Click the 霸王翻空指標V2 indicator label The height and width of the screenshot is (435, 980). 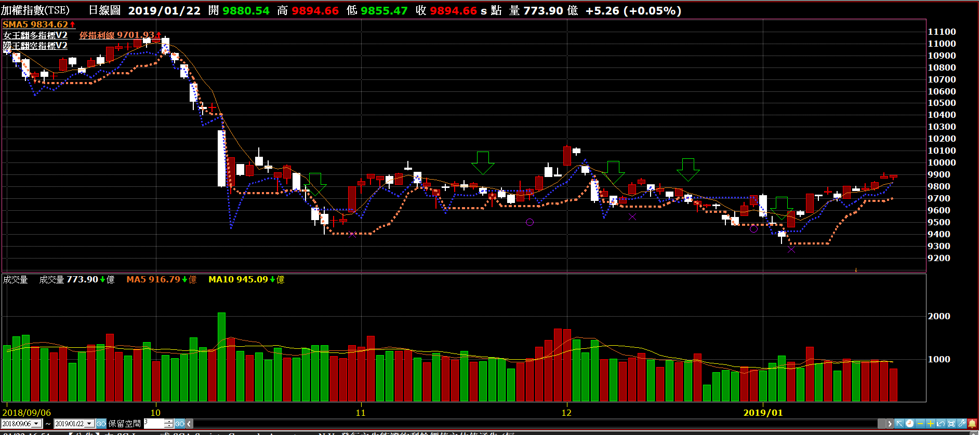point(35,45)
